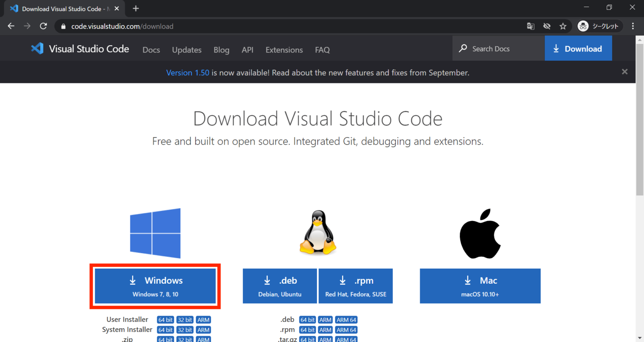Download the .deb package for Debian, Ubuntu
This screenshot has width=644, height=342.
coord(279,286)
